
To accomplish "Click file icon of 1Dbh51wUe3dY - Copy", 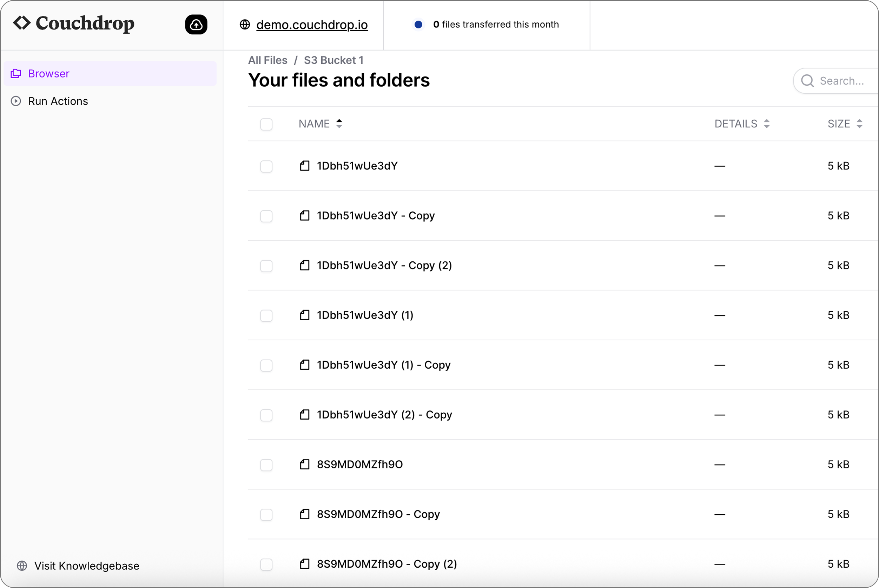I will [305, 216].
